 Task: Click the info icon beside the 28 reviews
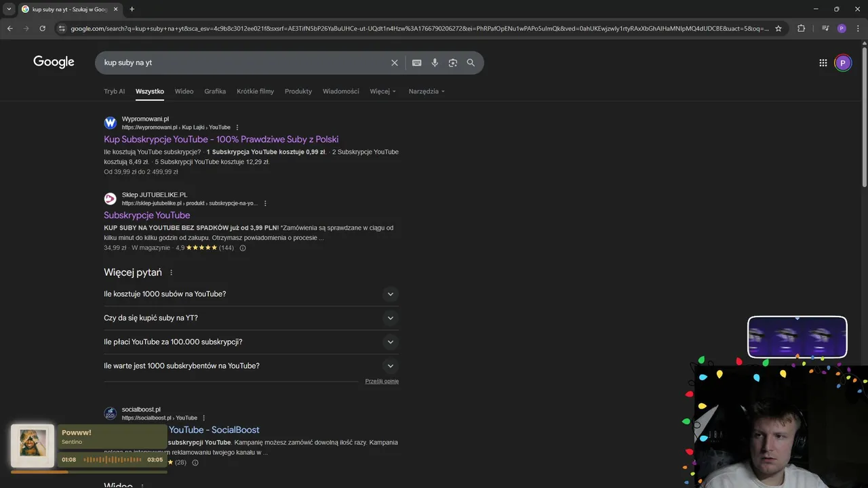195,463
